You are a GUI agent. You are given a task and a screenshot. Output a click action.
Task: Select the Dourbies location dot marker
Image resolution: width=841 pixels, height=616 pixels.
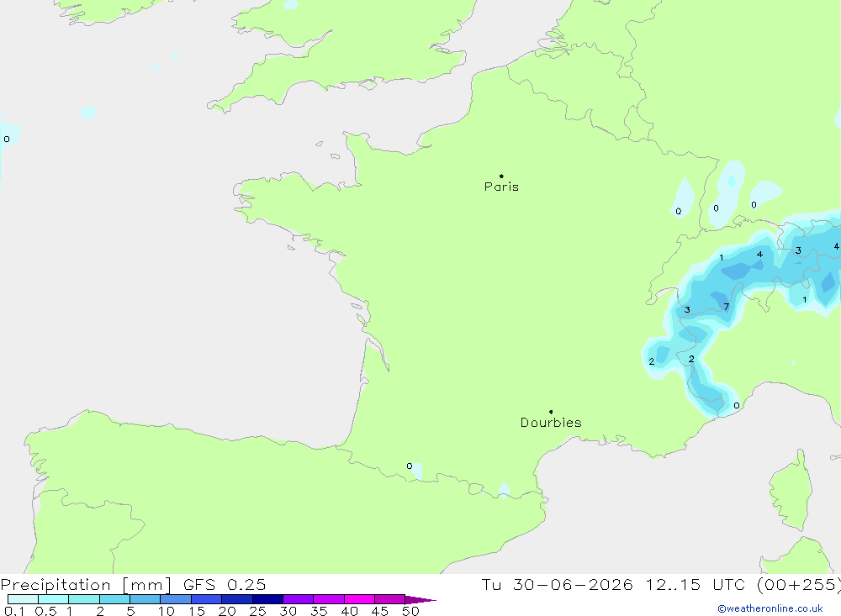(x=551, y=412)
